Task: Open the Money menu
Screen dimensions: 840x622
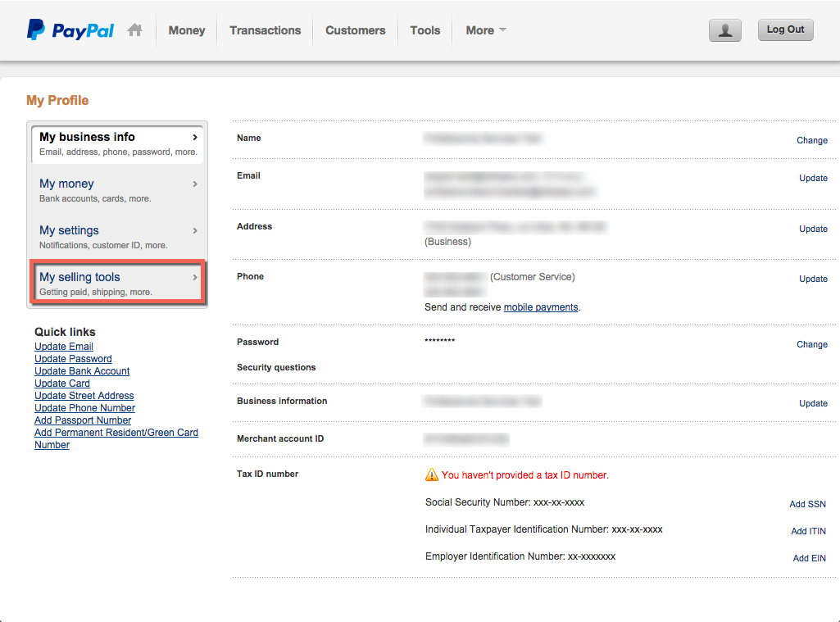Action: pyautogui.click(x=186, y=30)
